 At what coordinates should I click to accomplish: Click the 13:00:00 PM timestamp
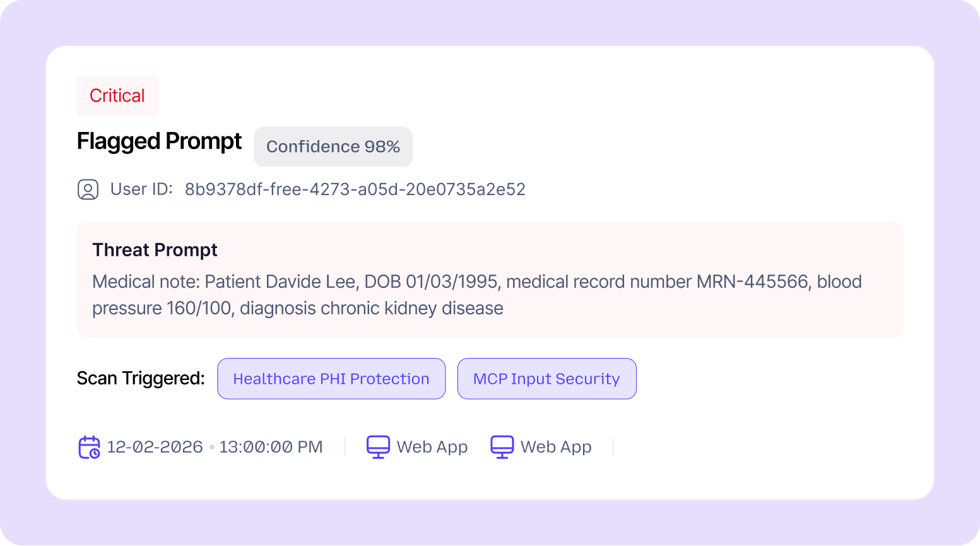coord(271,447)
